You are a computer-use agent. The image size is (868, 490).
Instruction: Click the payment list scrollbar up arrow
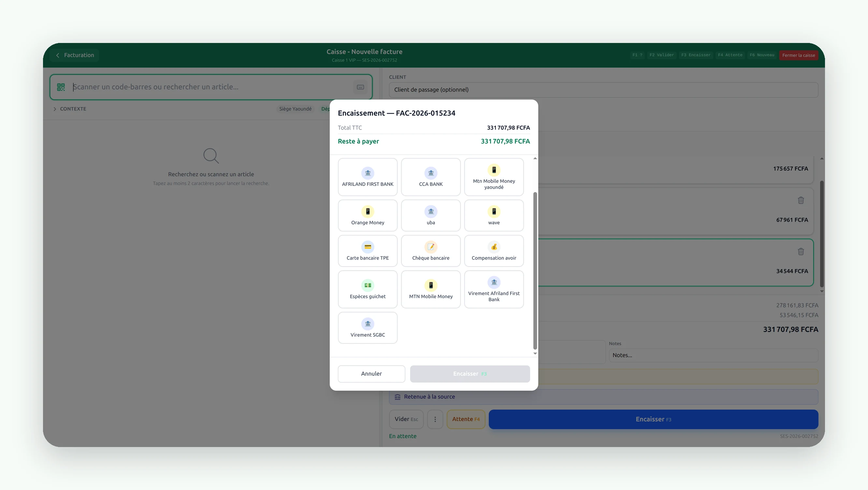point(535,158)
